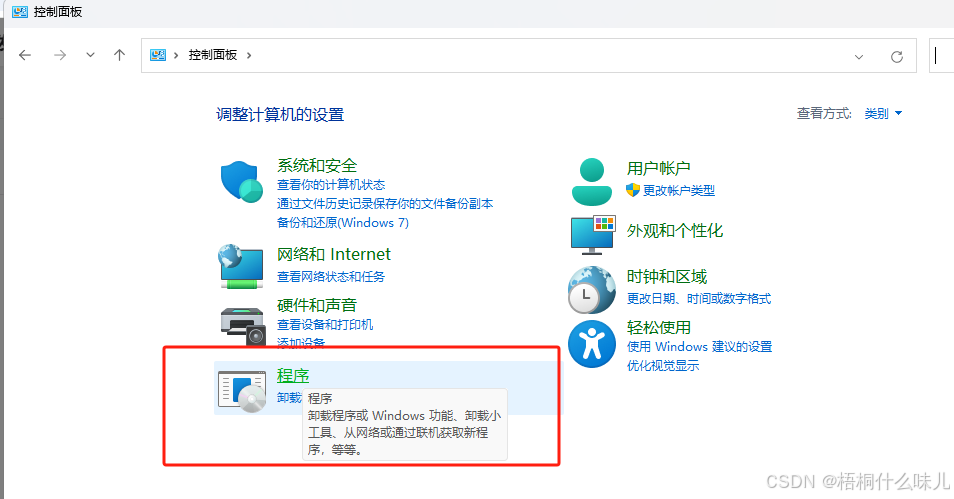Open 备份和还原(Windows 7) link
This screenshot has width=954, height=499.
(343, 223)
